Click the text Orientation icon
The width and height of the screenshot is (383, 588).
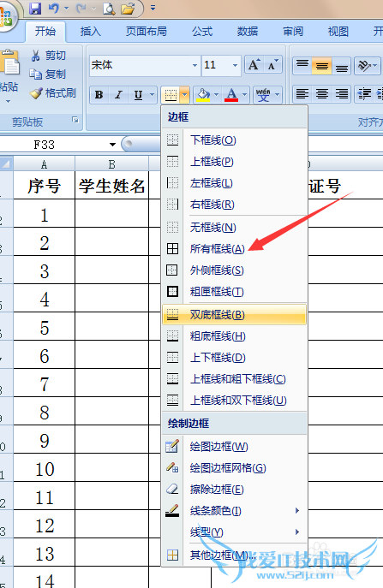pyautogui.click(x=364, y=66)
